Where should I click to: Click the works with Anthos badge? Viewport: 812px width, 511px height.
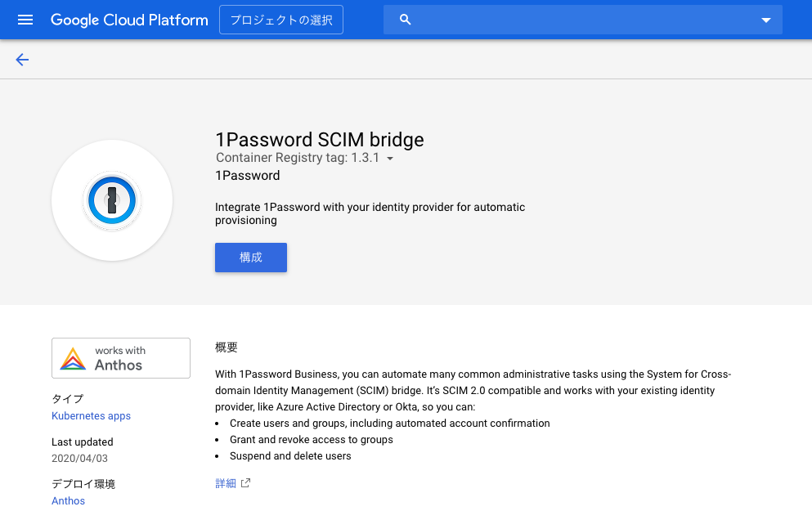click(120, 357)
